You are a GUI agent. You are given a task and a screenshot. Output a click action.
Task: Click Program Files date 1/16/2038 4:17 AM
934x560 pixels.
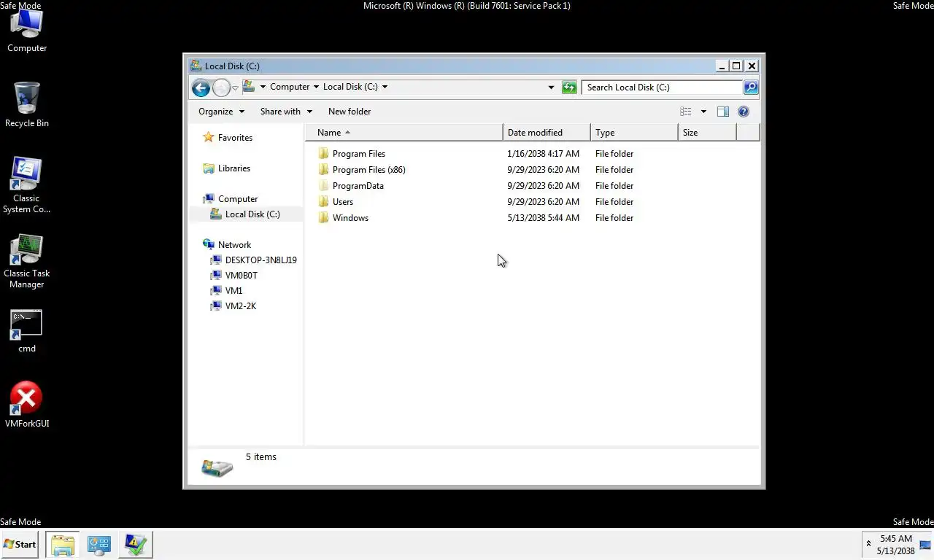point(544,154)
